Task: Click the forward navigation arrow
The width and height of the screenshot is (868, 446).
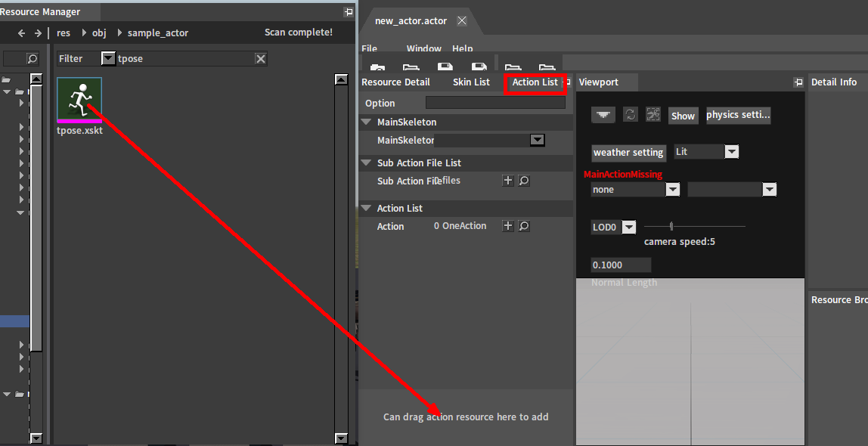Action: pos(38,33)
